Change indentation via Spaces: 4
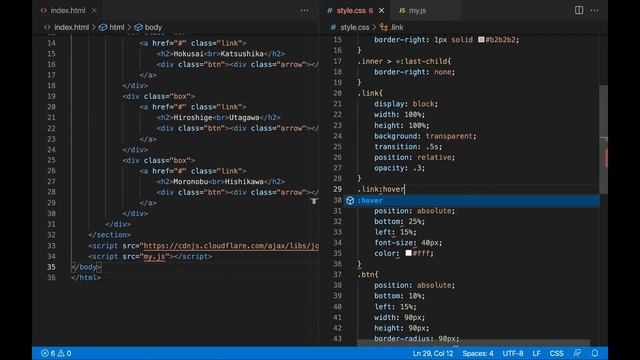 pos(478,353)
